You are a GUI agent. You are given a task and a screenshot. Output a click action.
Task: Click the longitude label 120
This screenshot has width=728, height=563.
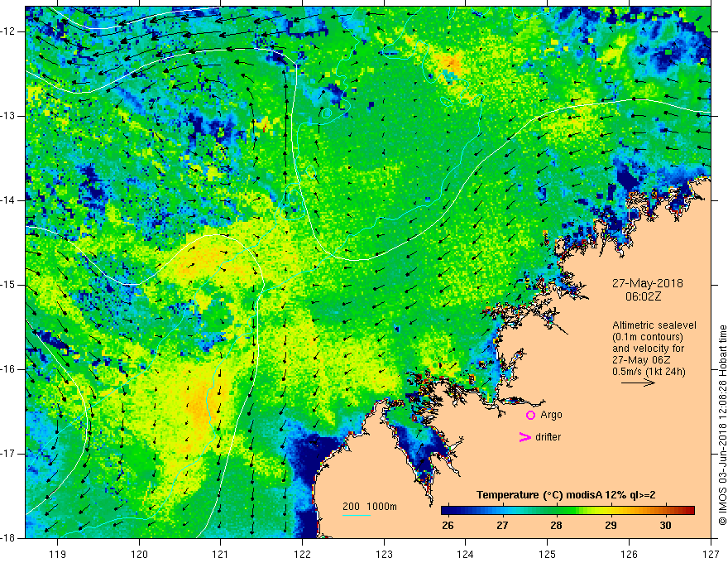coord(139,554)
